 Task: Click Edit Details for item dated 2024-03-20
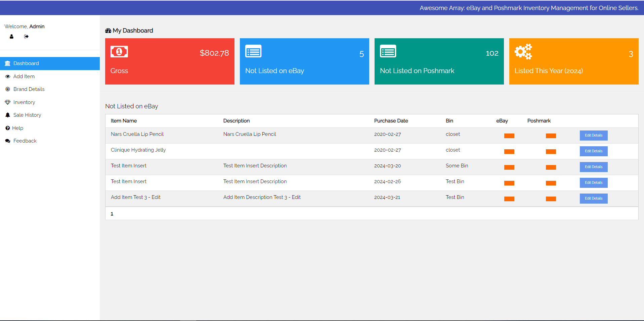pyautogui.click(x=594, y=167)
